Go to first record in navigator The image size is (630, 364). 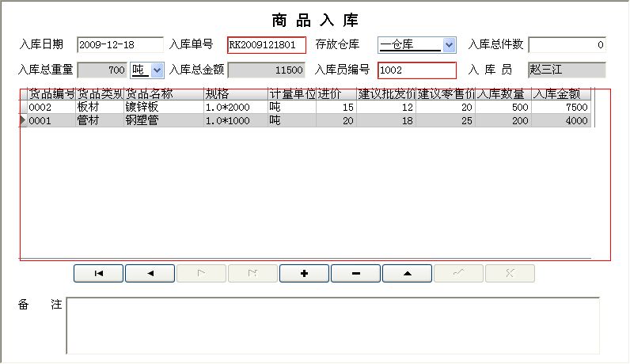tap(99, 273)
